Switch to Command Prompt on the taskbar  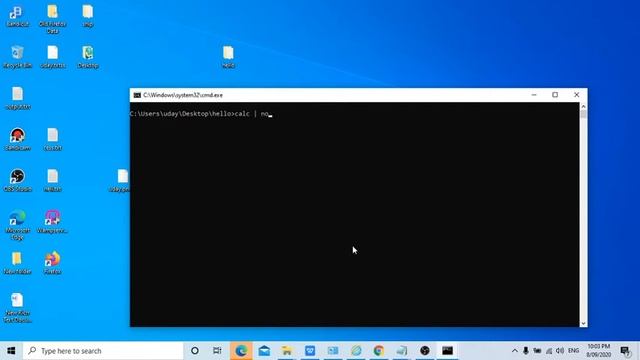[447, 351]
